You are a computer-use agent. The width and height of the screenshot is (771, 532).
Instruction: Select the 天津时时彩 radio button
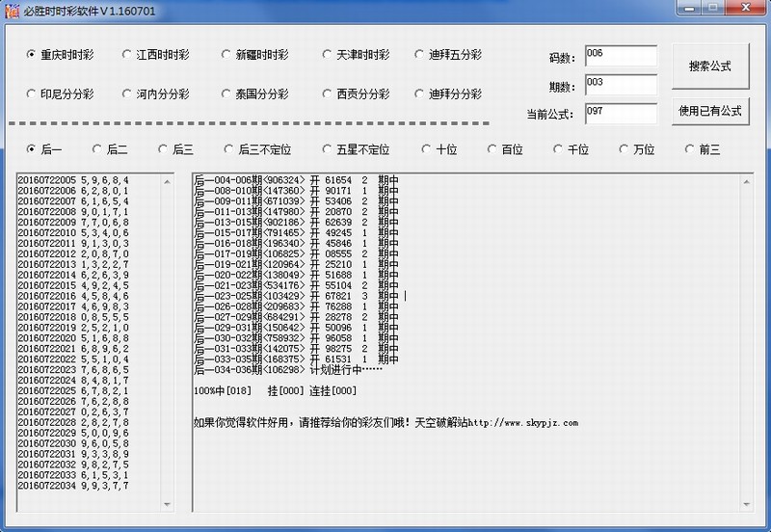328,55
